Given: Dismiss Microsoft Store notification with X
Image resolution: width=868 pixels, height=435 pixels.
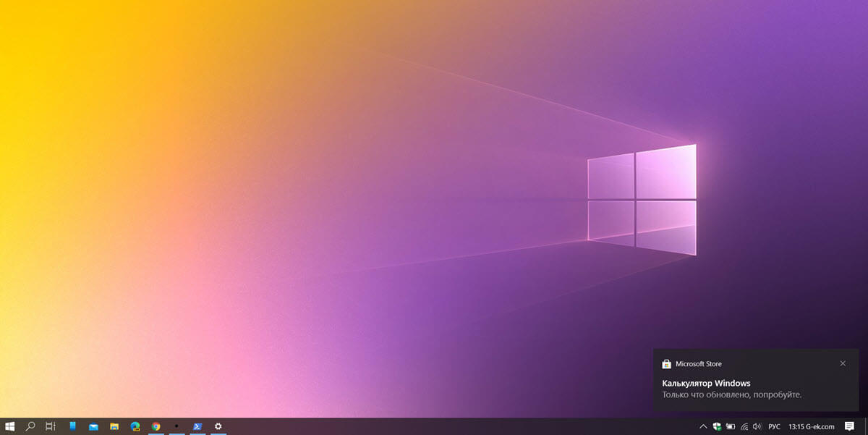Looking at the screenshot, I should (x=843, y=363).
